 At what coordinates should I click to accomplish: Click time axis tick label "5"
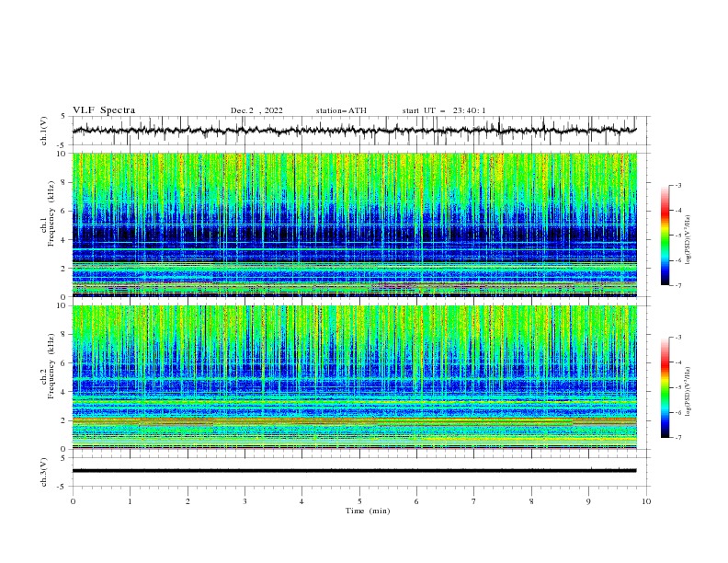pyautogui.click(x=359, y=501)
